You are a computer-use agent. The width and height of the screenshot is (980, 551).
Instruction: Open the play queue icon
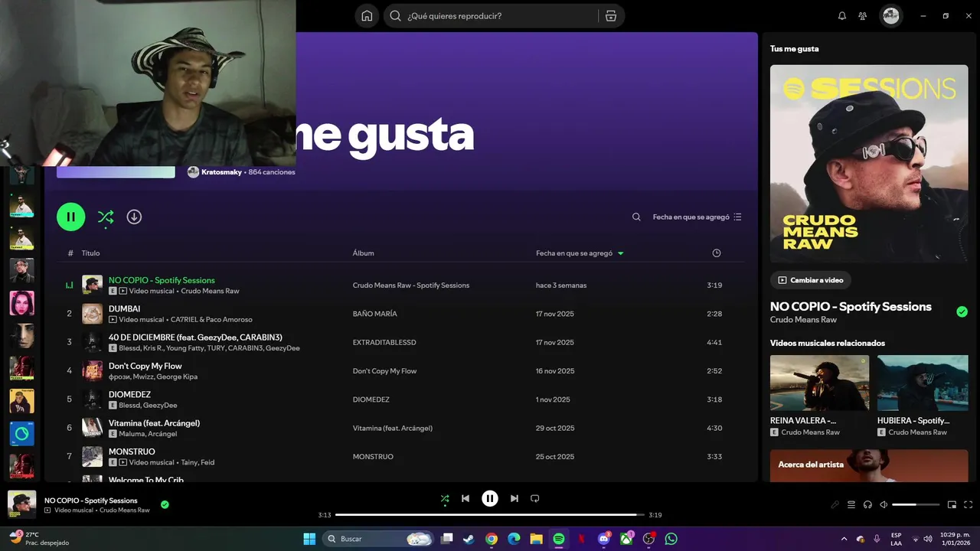pyautogui.click(x=851, y=504)
